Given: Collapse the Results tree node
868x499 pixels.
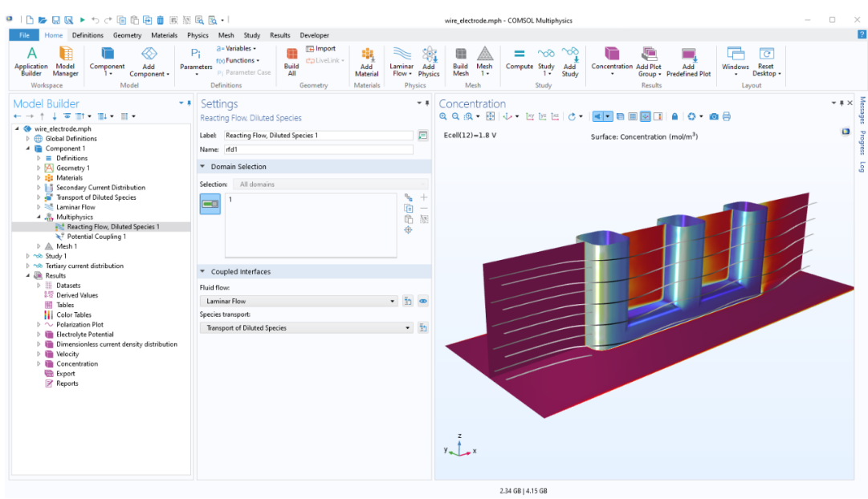Looking at the screenshot, I should 27,275.
